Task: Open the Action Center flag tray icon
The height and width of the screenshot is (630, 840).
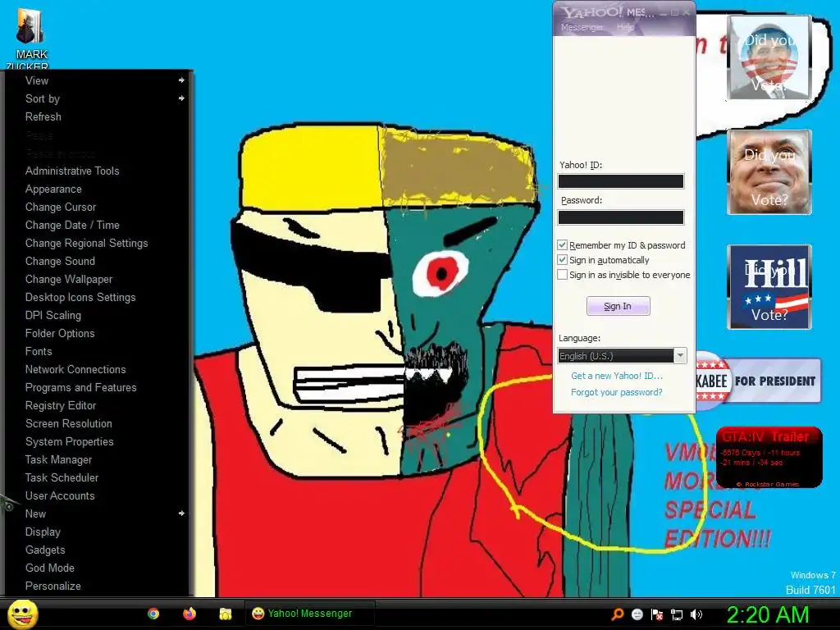Action: pyautogui.click(x=657, y=614)
